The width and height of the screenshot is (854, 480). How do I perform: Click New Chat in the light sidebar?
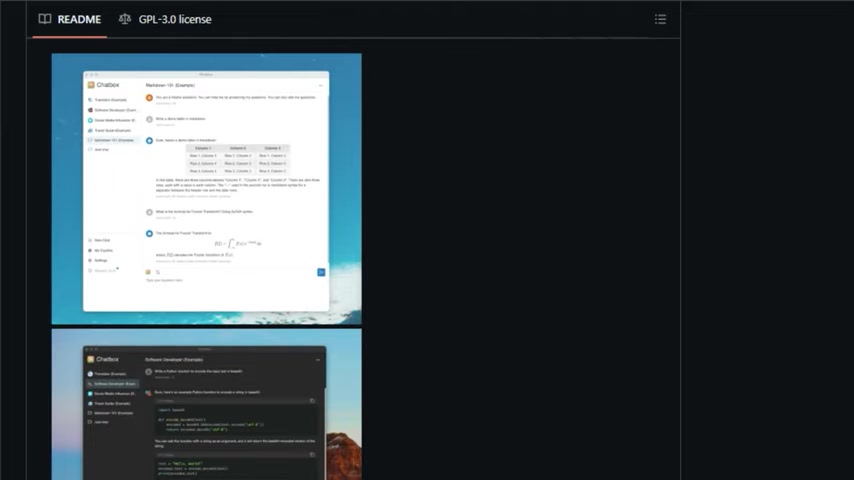tap(99, 240)
